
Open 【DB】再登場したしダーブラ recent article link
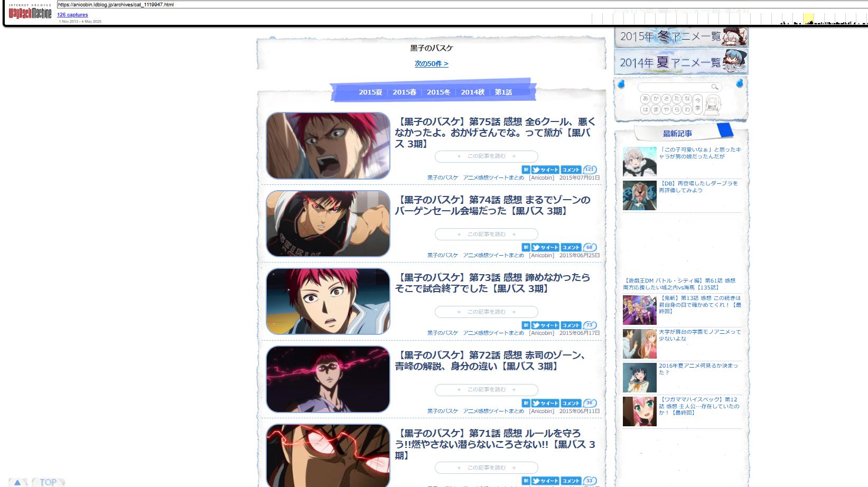[698, 187]
